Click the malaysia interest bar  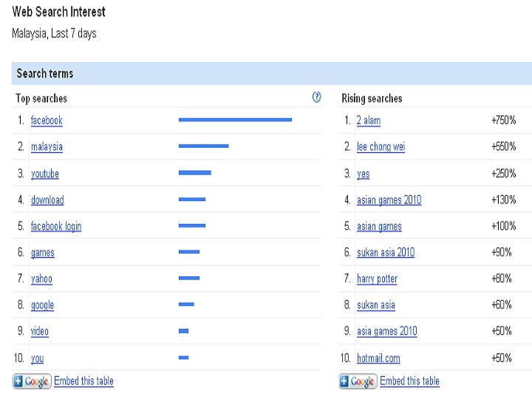[x=204, y=146]
